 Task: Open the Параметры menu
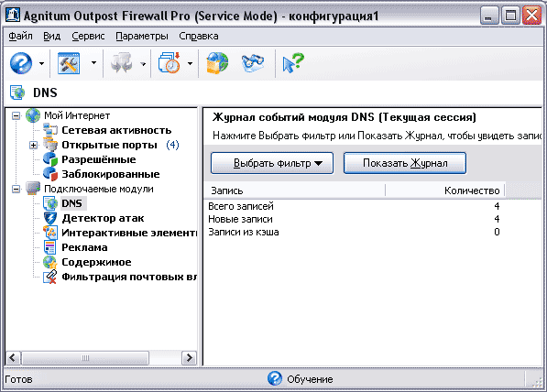click(x=142, y=36)
